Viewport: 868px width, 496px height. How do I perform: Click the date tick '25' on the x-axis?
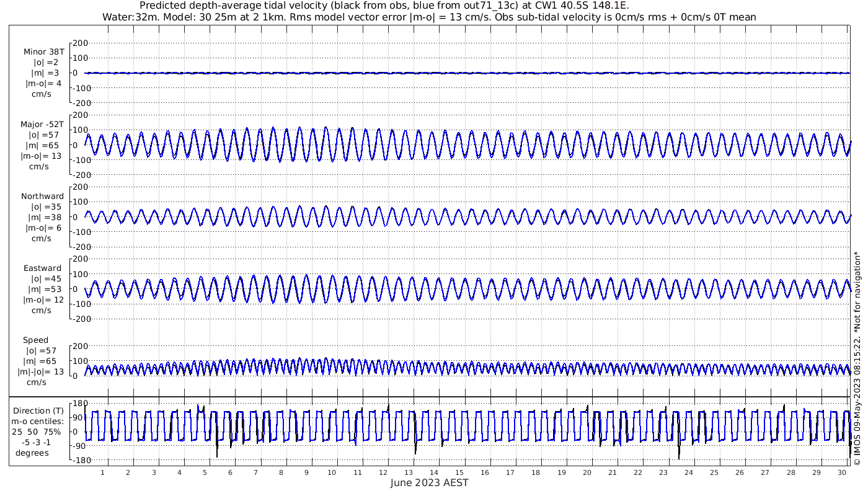[714, 472]
